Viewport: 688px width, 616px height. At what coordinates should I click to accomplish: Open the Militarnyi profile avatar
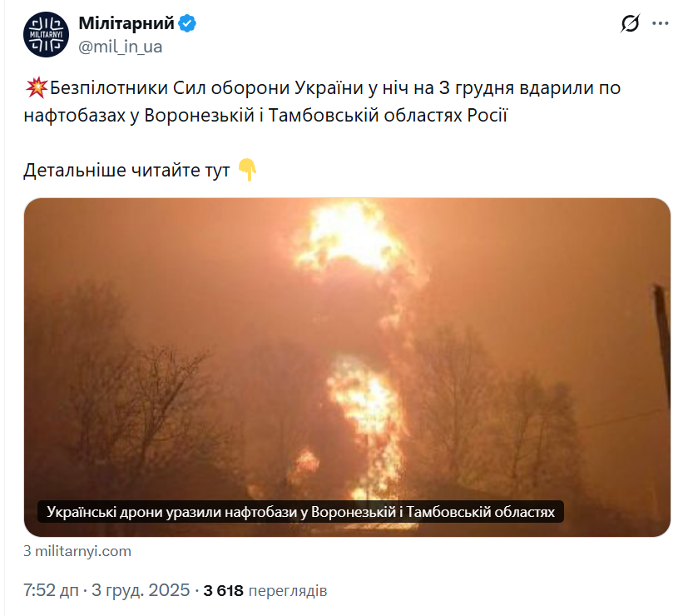(46, 35)
